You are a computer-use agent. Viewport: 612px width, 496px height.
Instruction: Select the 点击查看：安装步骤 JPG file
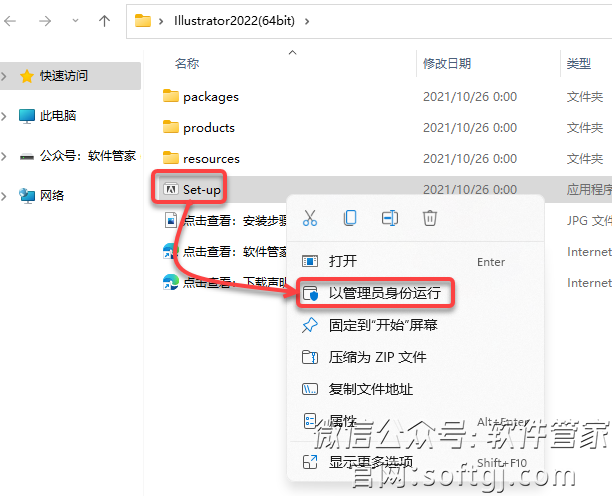click(x=235, y=221)
